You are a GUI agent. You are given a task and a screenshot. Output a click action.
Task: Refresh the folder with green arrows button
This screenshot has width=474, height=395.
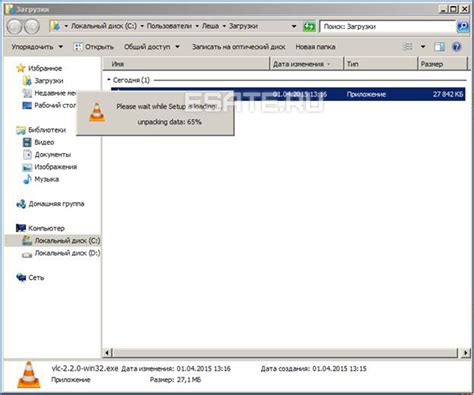click(309, 27)
